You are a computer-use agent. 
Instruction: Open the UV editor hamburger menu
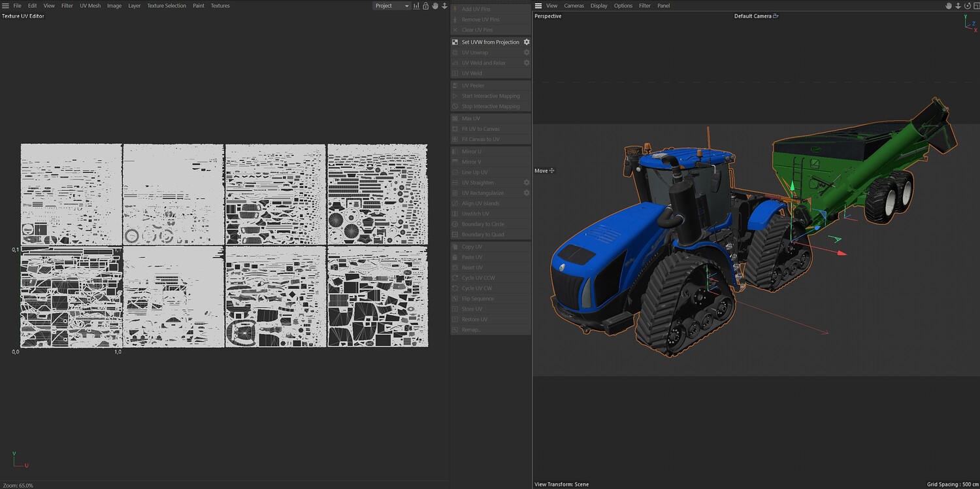(5, 6)
